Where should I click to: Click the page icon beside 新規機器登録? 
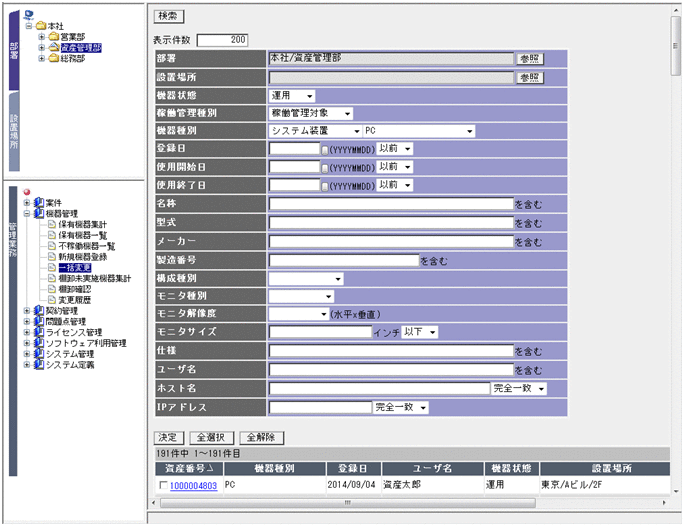(x=52, y=256)
